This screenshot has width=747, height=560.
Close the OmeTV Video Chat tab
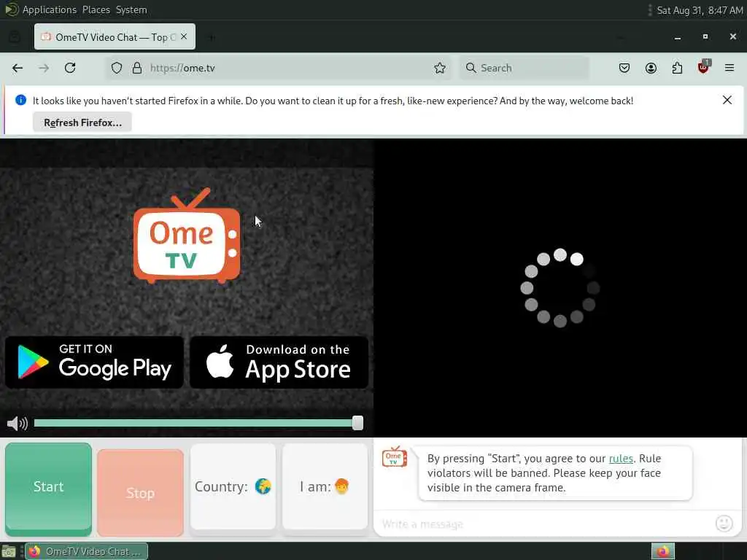pyautogui.click(x=184, y=36)
